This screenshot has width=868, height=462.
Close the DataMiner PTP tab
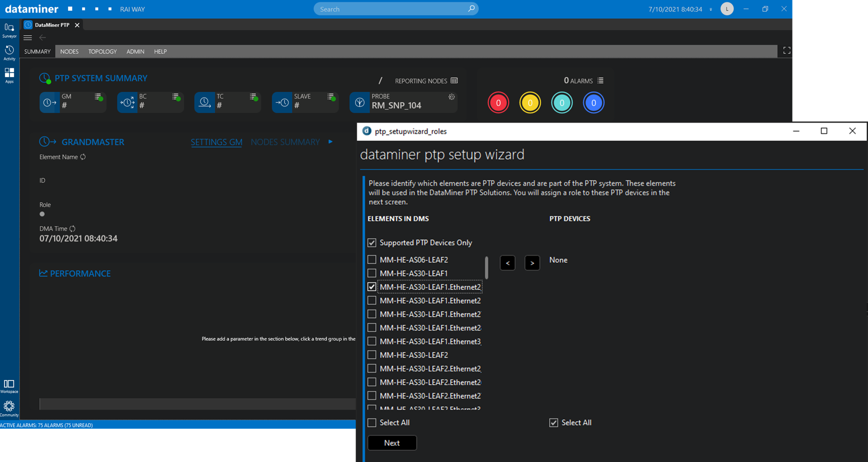(x=77, y=25)
